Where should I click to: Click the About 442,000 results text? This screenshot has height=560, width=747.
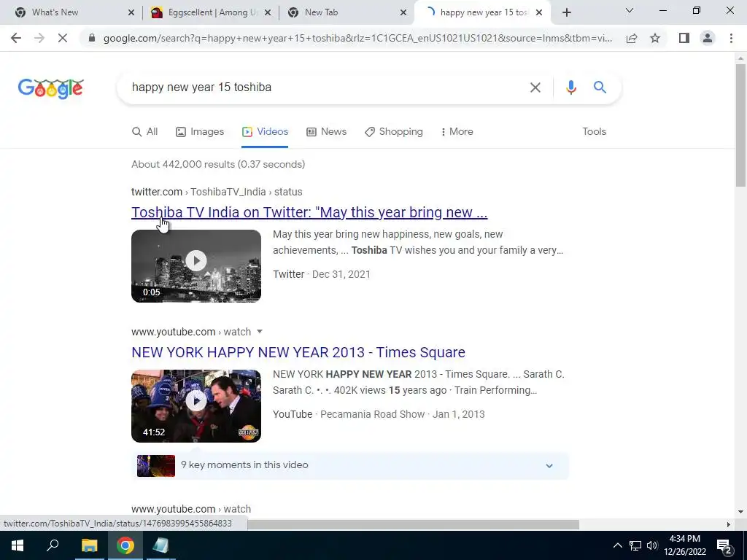pyautogui.click(x=218, y=164)
